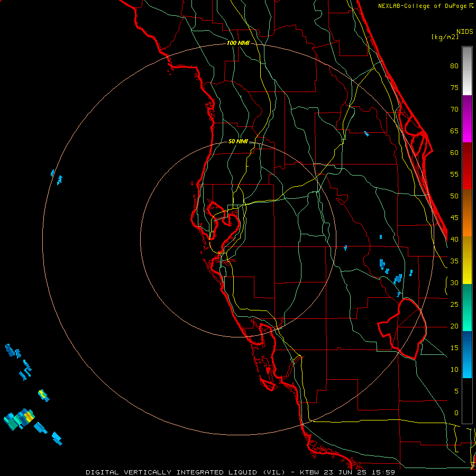Pick the red segment of color bar
The image size is (476, 476).
pyautogui.click(x=467, y=166)
